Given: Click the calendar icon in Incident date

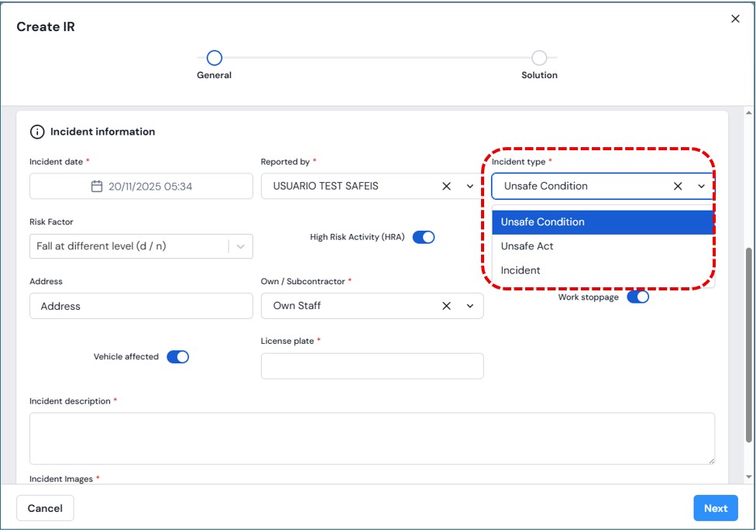Looking at the screenshot, I should tap(97, 187).
